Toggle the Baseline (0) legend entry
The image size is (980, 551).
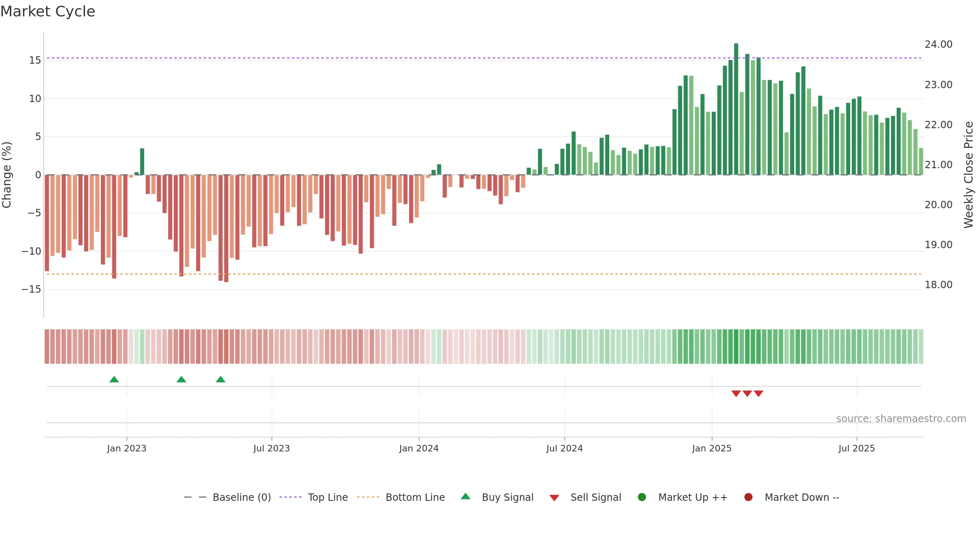(x=227, y=497)
